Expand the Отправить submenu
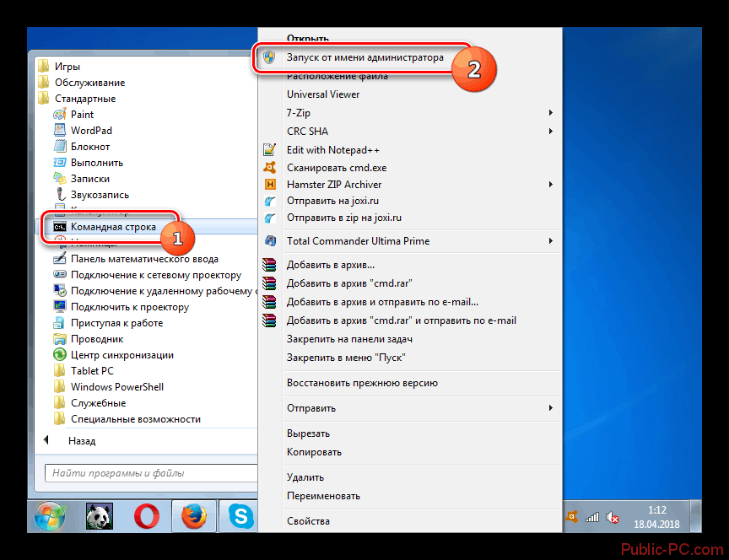Viewport: 729px width, 560px height. [311, 408]
